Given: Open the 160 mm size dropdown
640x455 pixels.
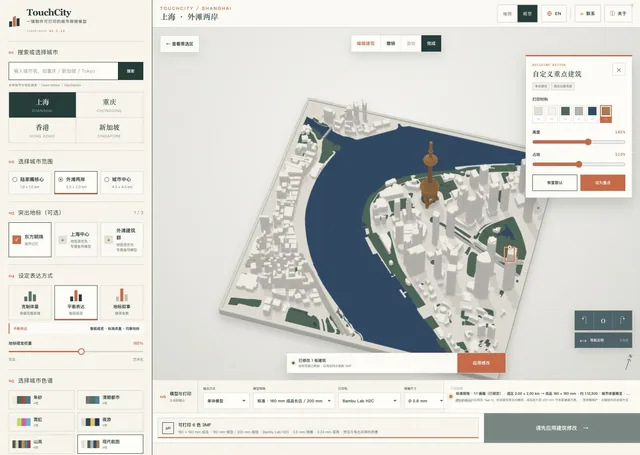Looking at the screenshot, I should 293,401.
